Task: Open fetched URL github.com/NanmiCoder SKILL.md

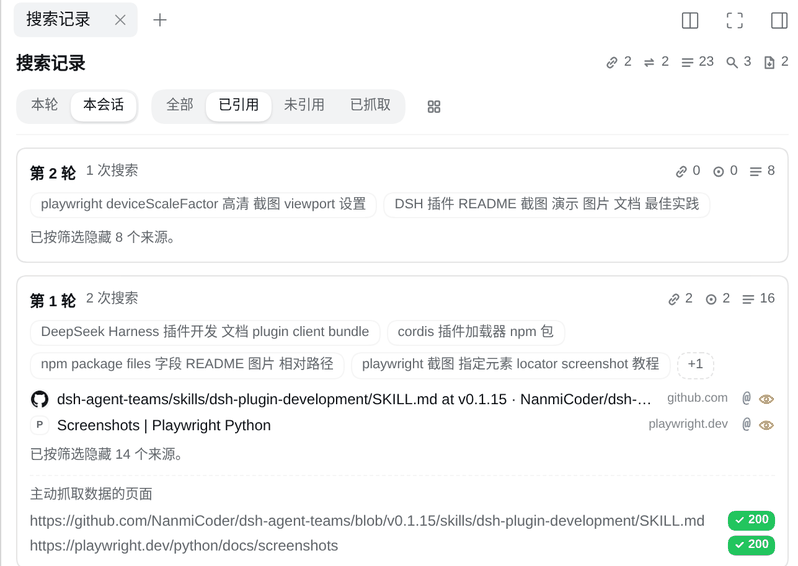Action: click(367, 521)
